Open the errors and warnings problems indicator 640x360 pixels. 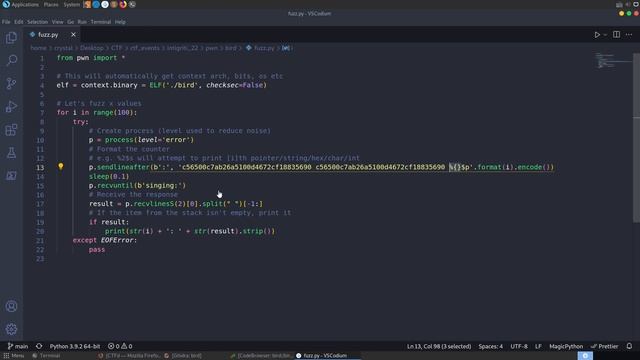pyautogui.click(x=120, y=346)
